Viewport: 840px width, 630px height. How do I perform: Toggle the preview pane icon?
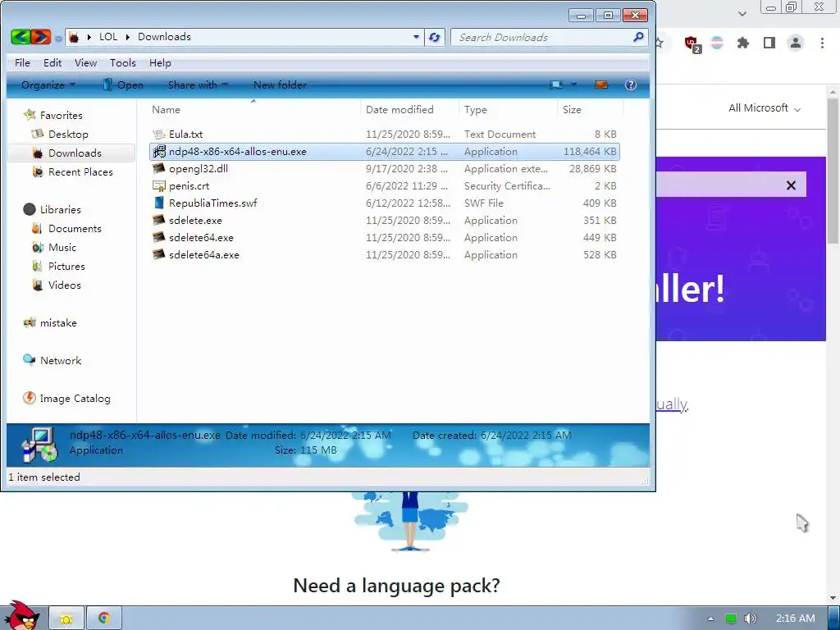(x=601, y=84)
